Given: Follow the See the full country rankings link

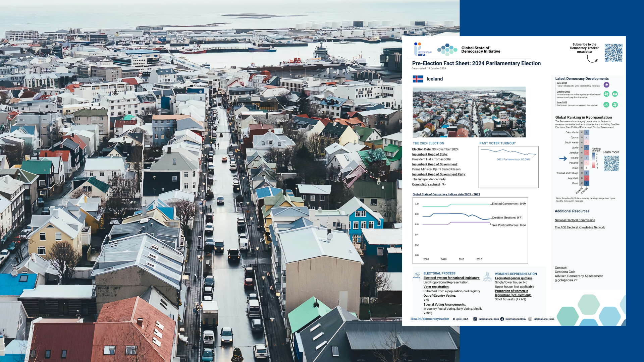Looking at the screenshot, I should click(570, 201).
